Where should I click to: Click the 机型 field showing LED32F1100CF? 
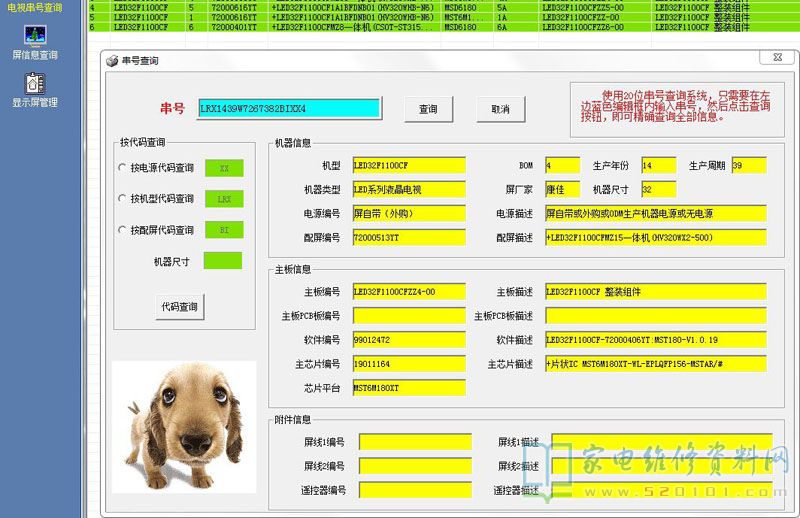tap(408, 165)
